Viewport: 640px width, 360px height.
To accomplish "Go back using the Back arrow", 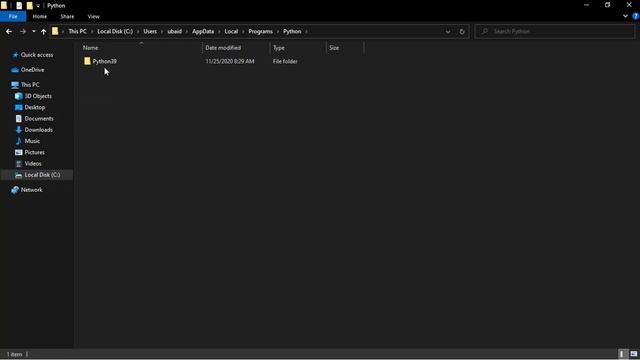I will pos(9,31).
